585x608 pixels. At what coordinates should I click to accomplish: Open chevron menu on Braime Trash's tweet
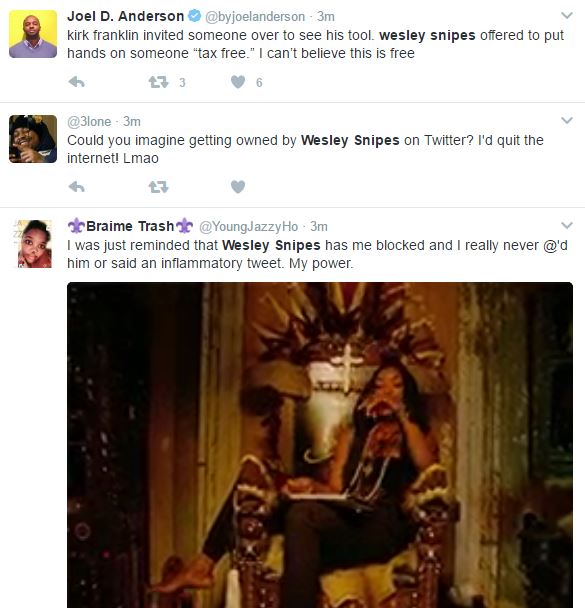pyautogui.click(x=567, y=225)
